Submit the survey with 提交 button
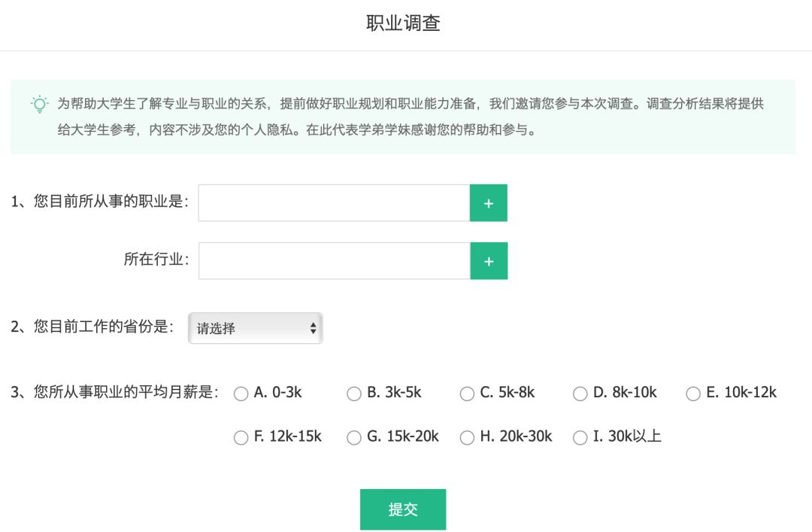This screenshot has height=532, width=812. [x=403, y=509]
